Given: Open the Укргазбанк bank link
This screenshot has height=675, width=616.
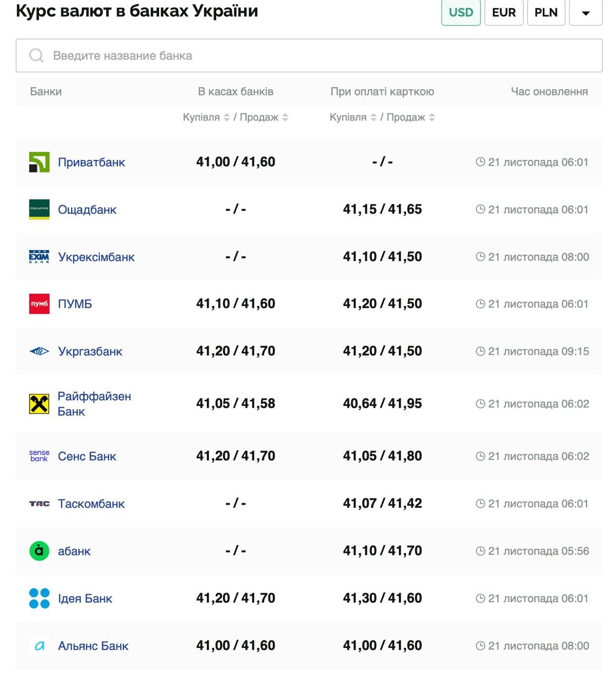Looking at the screenshot, I should (x=90, y=351).
